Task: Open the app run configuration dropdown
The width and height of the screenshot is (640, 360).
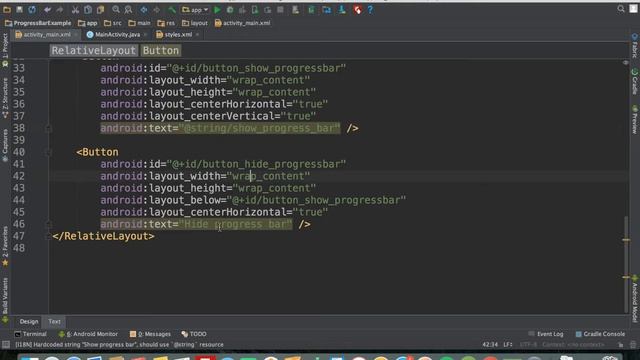Action: 195,9
